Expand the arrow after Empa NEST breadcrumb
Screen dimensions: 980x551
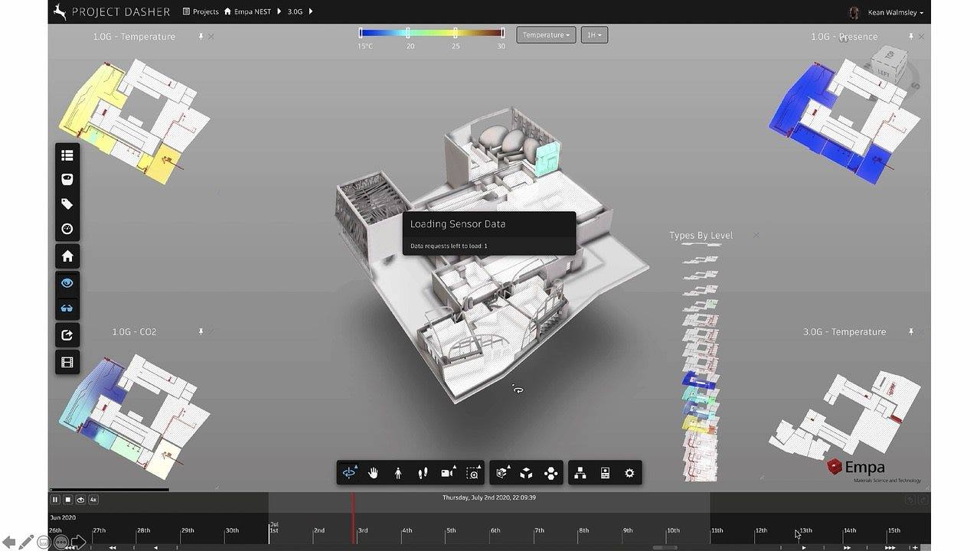(x=279, y=11)
